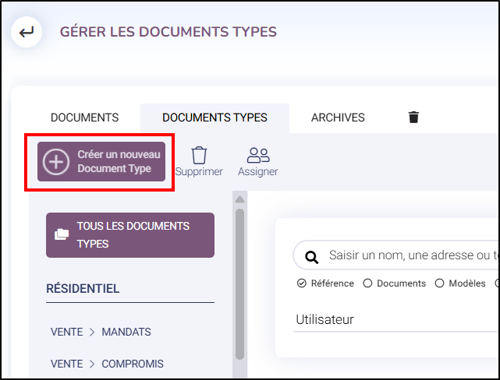Open the Utilisateur dropdown field

[396, 319]
